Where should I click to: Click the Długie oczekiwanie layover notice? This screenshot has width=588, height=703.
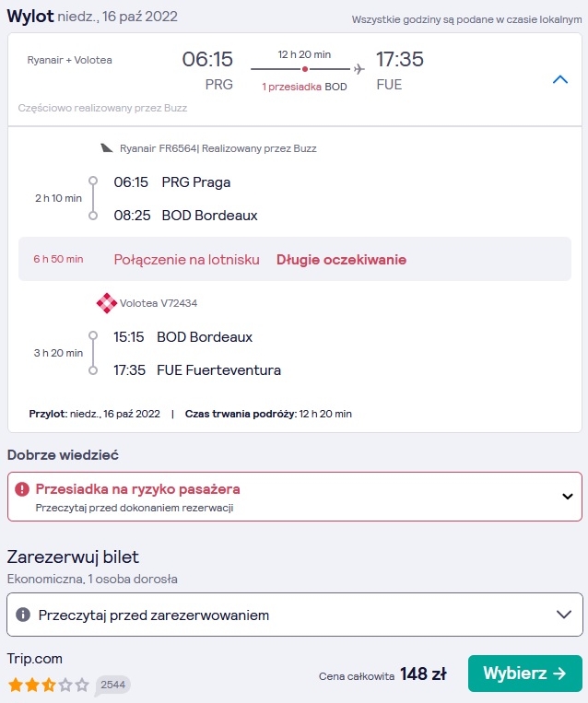[341, 260]
